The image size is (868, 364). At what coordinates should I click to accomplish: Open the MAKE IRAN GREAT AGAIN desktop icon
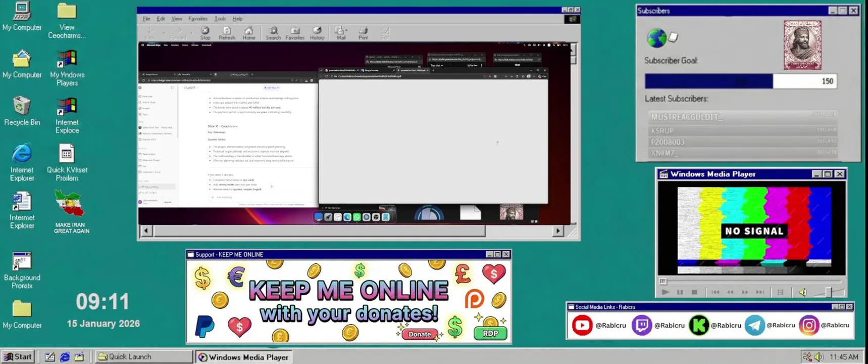(x=71, y=212)
